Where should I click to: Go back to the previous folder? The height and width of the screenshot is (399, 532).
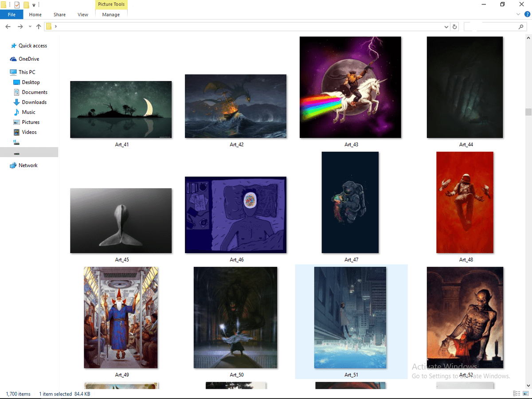pyautogui.click(x=8, y=27)
